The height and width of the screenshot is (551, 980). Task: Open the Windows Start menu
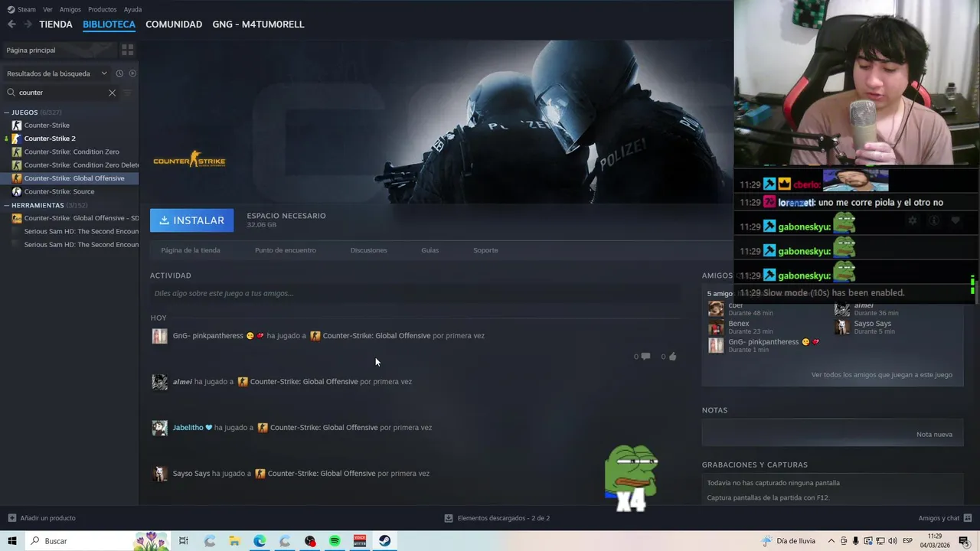(x=12, y=541)
